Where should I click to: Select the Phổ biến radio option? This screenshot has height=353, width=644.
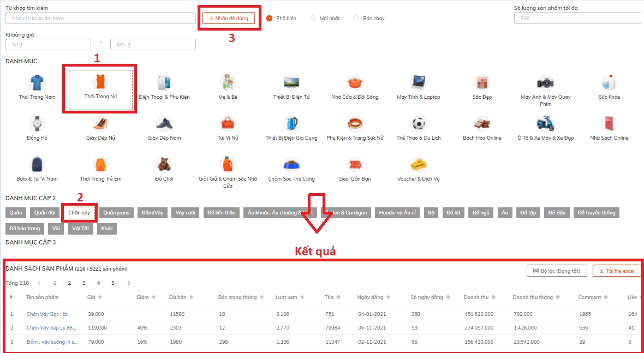269,18
